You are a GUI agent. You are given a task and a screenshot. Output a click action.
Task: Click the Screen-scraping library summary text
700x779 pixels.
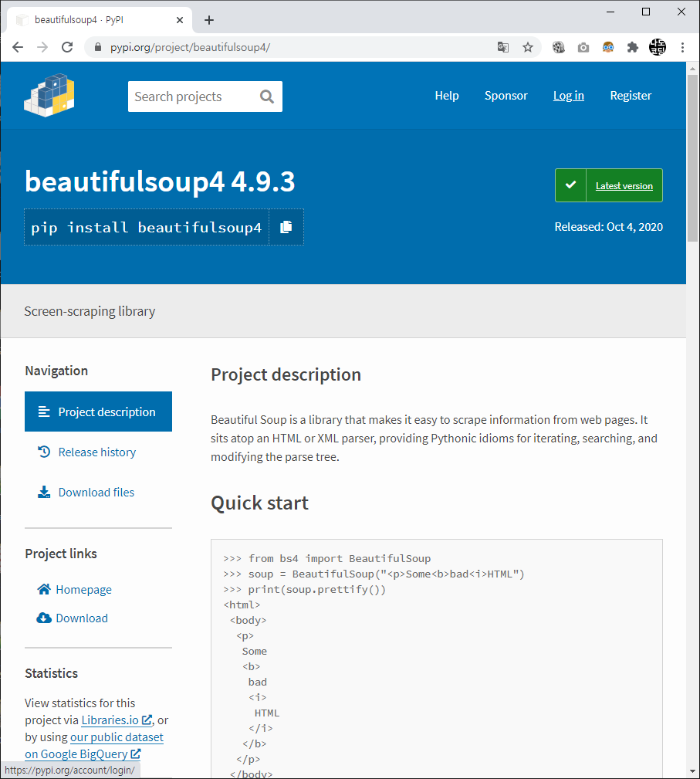[90, 311]
